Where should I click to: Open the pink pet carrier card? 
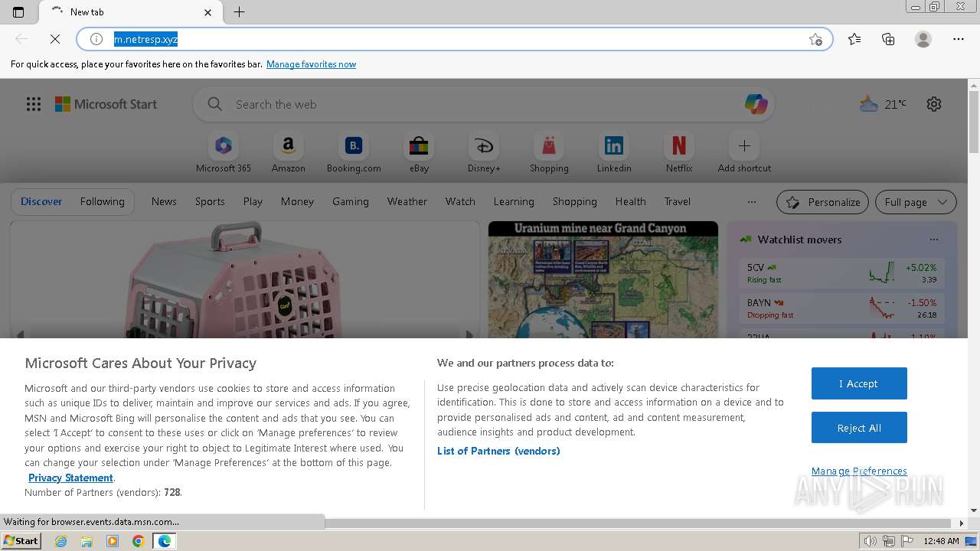pos(245,279)
